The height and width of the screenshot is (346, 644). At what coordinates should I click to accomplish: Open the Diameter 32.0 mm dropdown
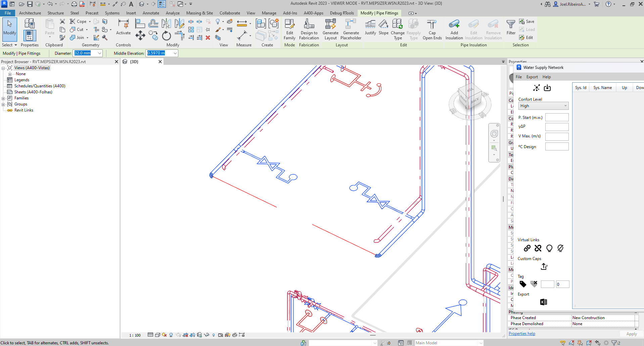(100, 53)
